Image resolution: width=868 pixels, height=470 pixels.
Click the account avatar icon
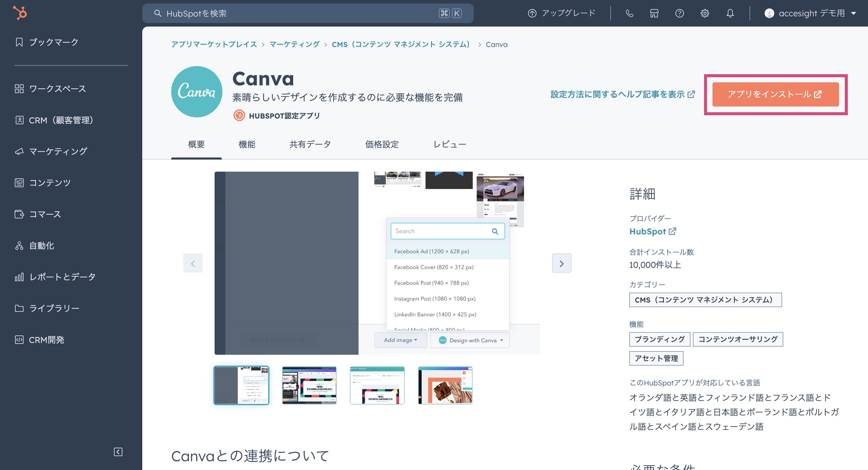click(x=769, y=13)
